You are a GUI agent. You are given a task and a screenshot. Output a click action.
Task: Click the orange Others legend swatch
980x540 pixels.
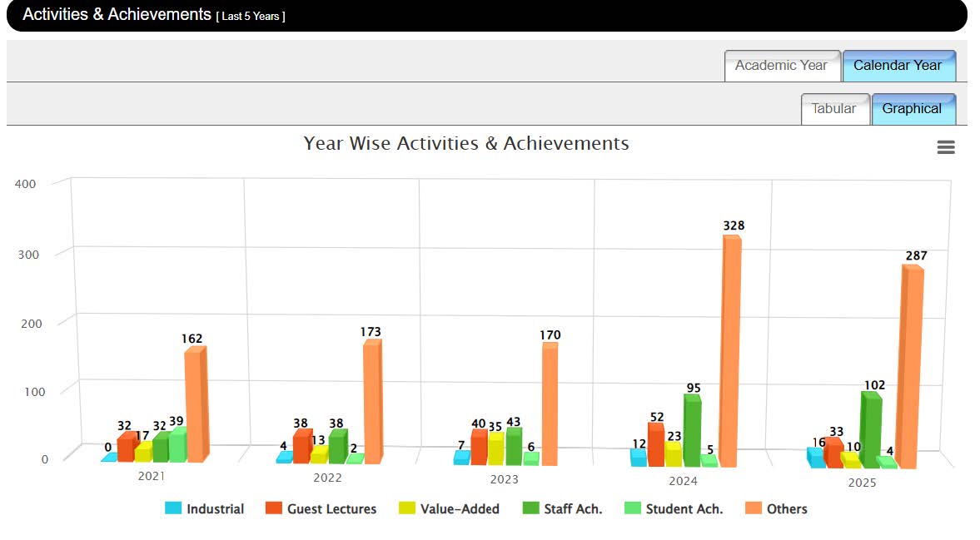(754, 508)
